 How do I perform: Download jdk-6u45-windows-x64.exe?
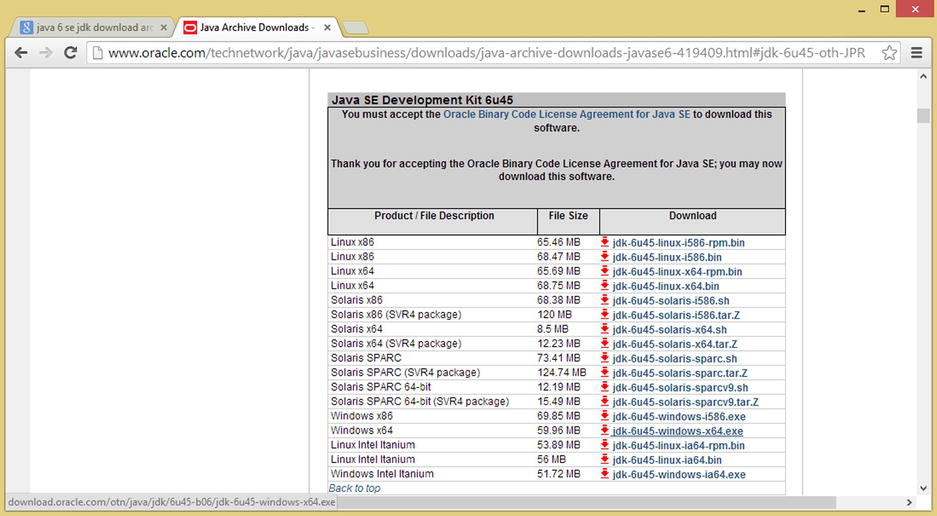click(x=678, y=431)
